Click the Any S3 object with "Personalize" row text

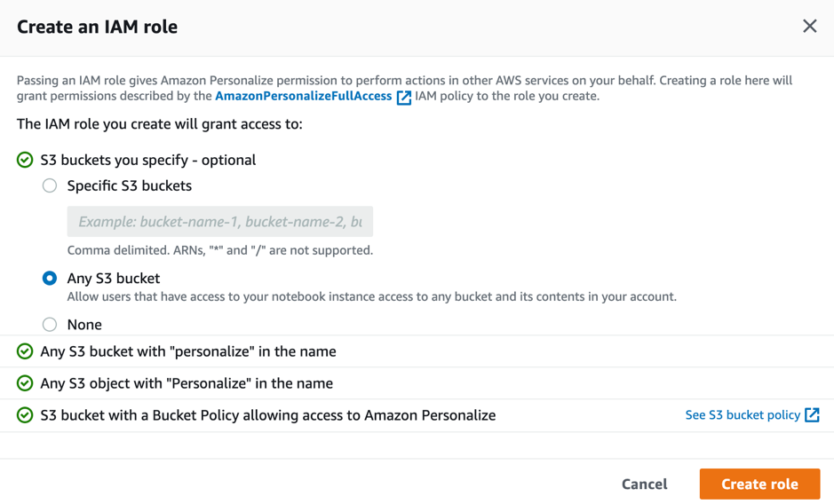tap(187, 384)
